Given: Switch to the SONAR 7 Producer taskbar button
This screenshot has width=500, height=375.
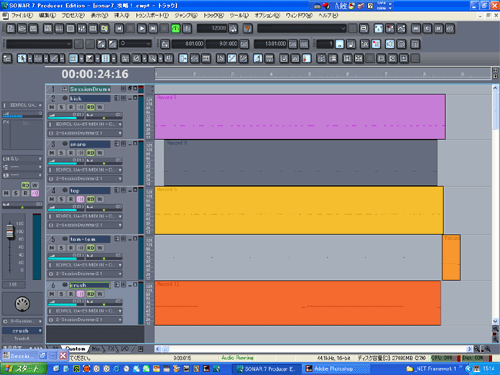Looking at the screenshot, I should [266, 369].
